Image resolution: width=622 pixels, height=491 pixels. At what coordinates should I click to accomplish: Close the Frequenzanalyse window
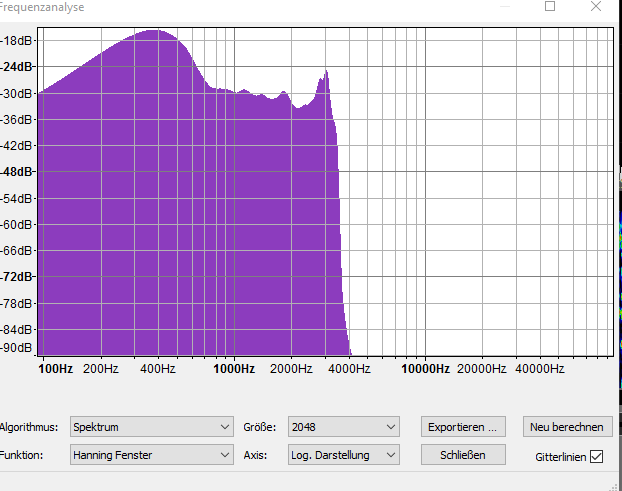pos(596,6)
